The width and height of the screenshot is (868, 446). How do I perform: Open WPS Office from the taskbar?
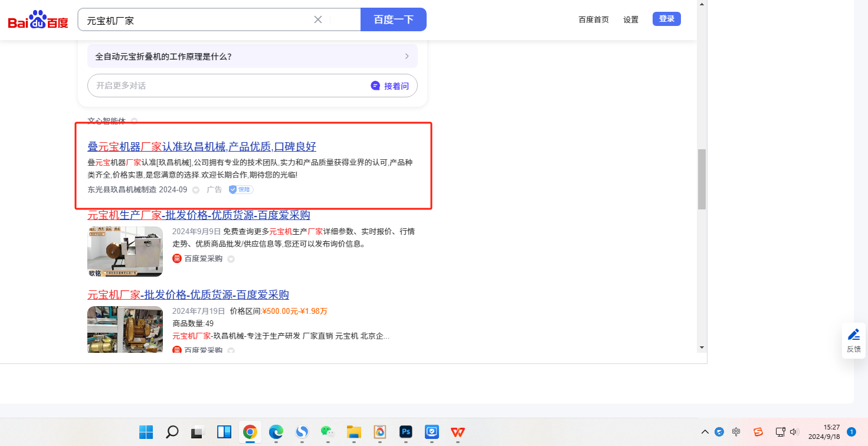point(457,432)
